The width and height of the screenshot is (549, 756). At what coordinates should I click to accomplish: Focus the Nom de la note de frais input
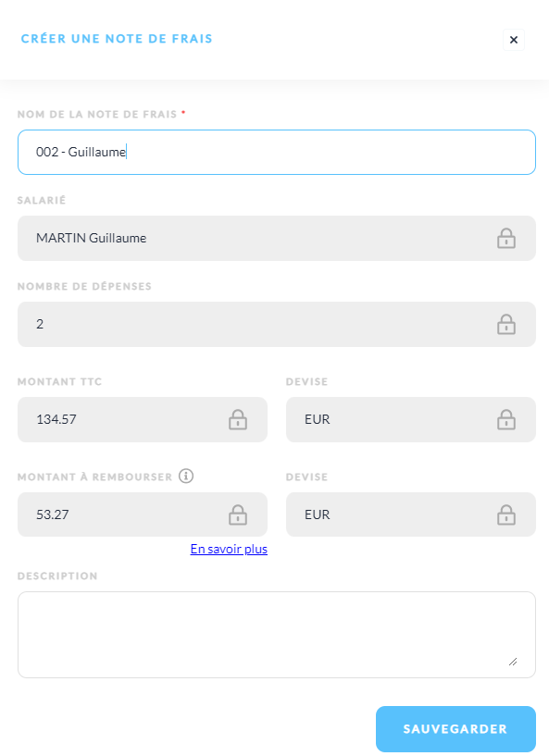tap(277, 152)
